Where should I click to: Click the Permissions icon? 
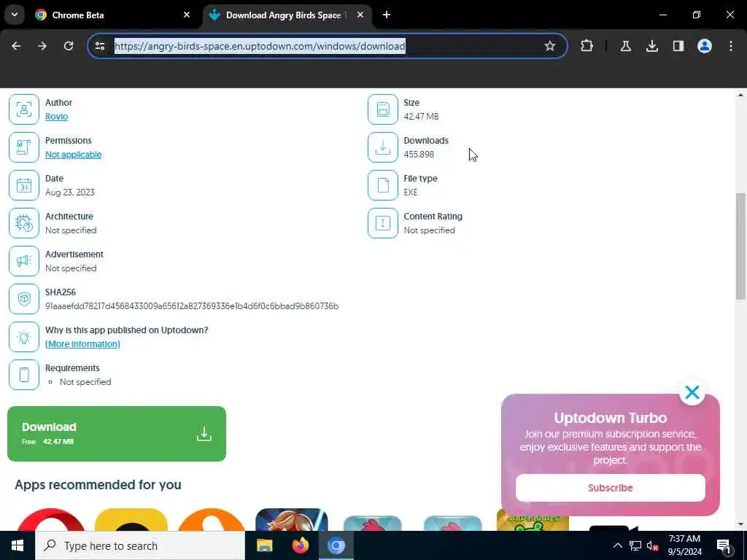pyautogui.click(x=24, y=147)
